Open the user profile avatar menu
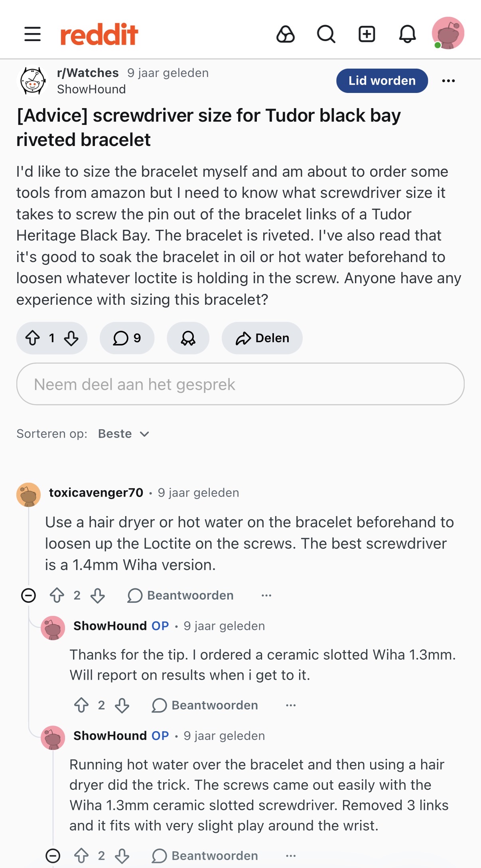The image size is (481, 868). (x=448, y=33)
